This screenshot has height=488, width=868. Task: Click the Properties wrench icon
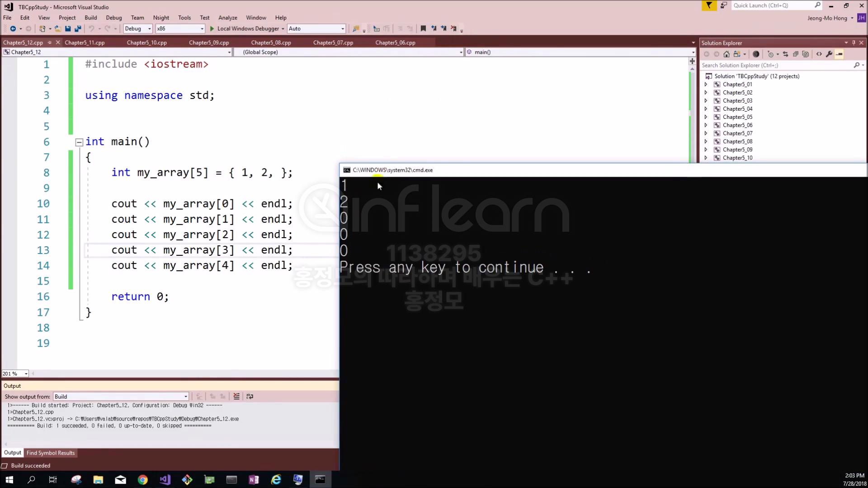(x=829, y=54)
